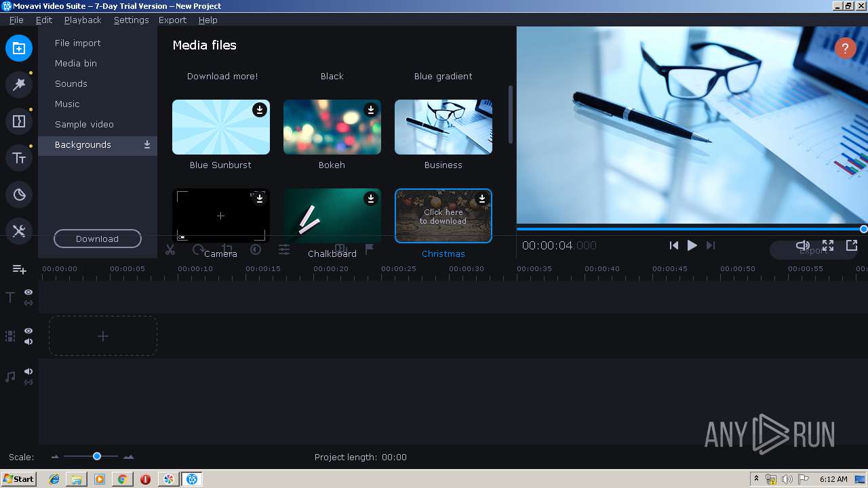The height and width of the screenshot is (488, 868).
Task: Select Sounds in the list
Action: 98,83
